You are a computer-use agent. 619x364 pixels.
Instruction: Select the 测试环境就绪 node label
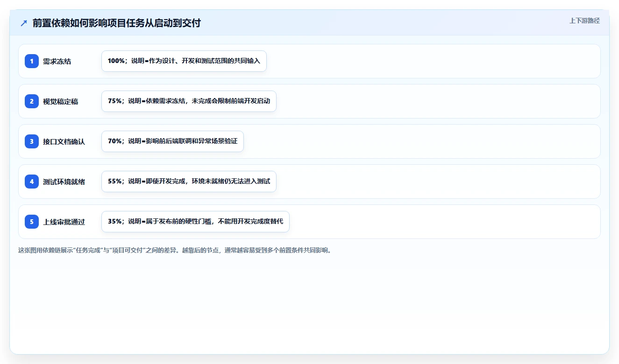click(64, 182)
